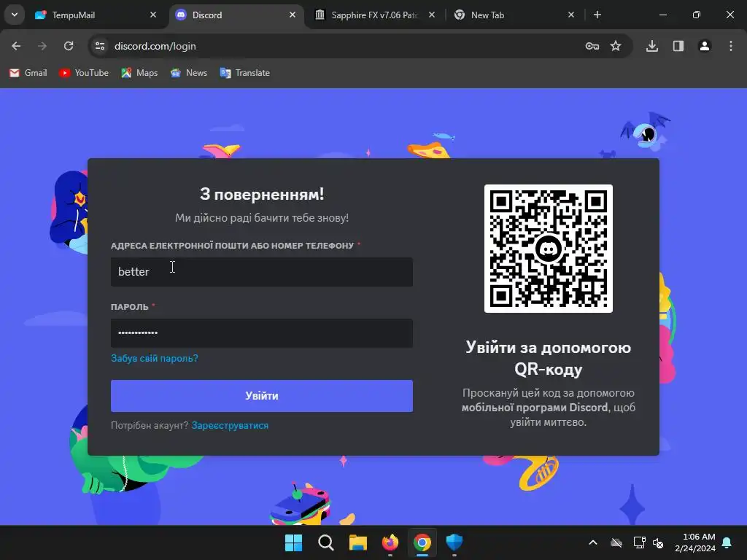The height and width of the screenshot is (560, 747).
Task: Switch to the Sapphire FX v7.06 tab
Action: click(x=375, y=15)
